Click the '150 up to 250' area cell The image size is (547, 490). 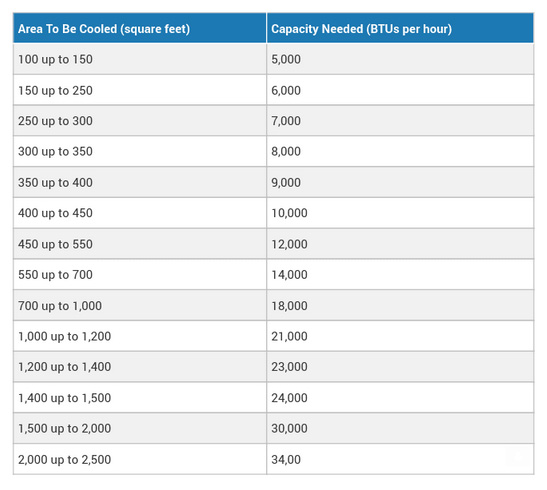(140, 90)
